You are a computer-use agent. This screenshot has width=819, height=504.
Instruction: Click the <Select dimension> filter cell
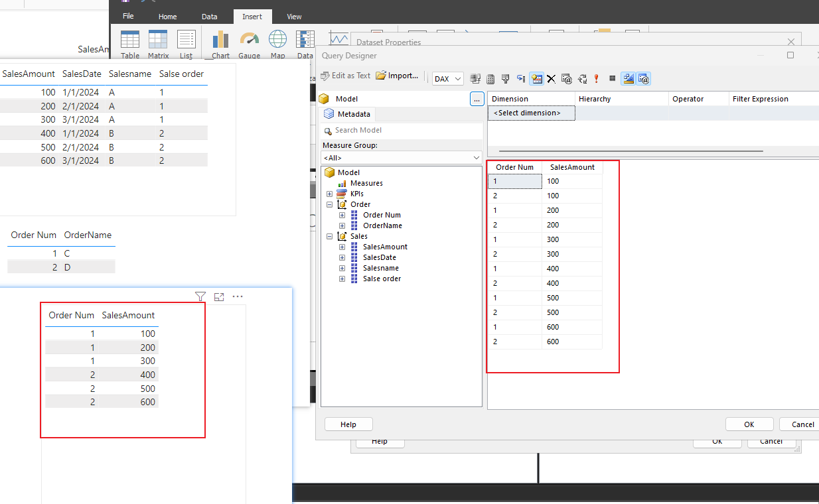[x=532, y=113]
